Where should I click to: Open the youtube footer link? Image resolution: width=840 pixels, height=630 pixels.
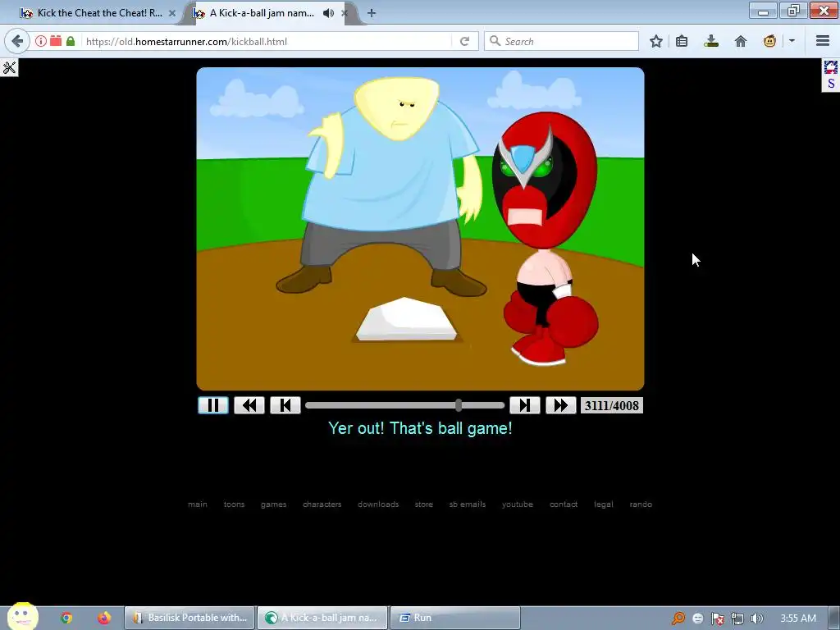tap(518, 504)
